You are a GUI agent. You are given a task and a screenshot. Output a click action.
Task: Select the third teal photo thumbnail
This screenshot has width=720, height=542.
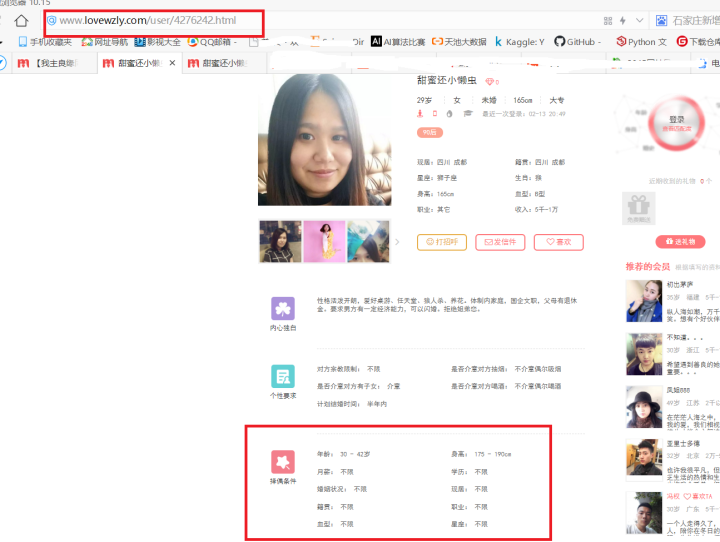click(x=368, y=242)
